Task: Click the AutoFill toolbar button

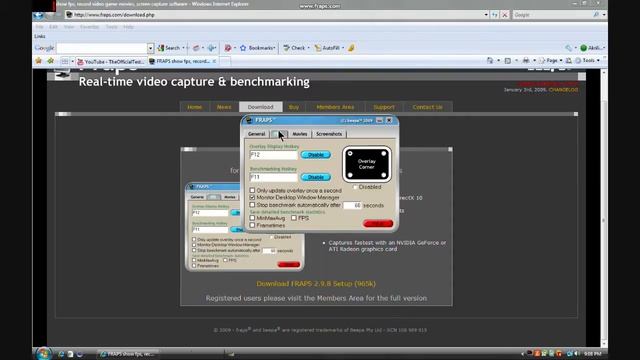Action: (327, 48)
